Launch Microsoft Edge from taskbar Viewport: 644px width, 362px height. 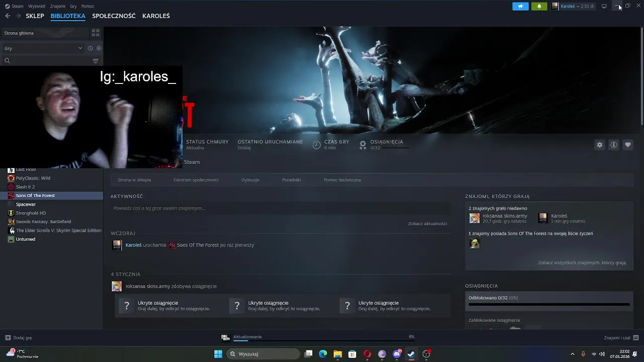coord(323,354)
